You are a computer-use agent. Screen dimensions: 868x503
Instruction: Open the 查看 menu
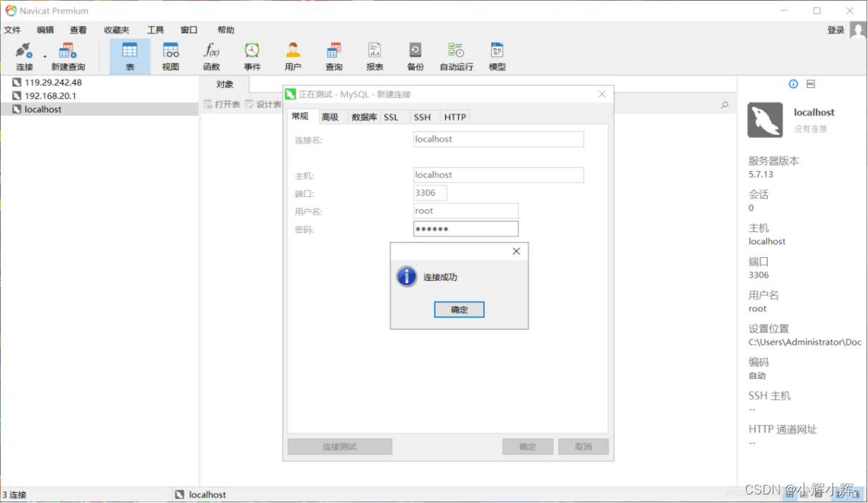point(78,30)
